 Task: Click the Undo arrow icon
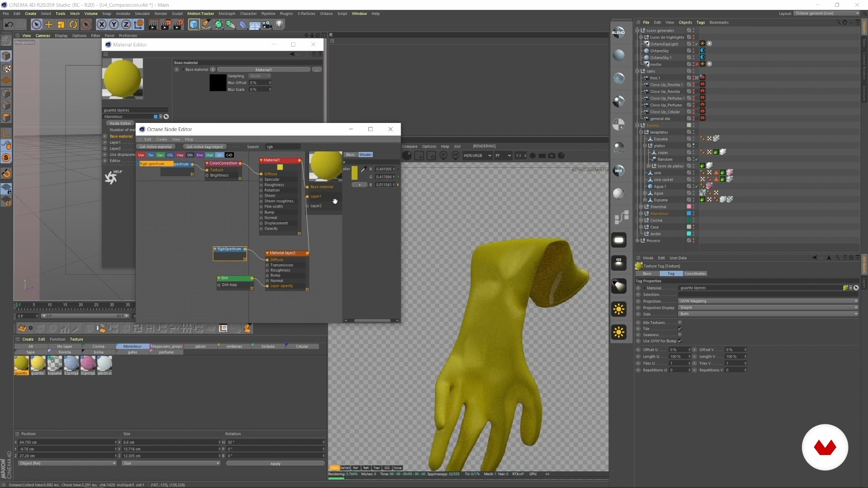click(x=9, y=25)
